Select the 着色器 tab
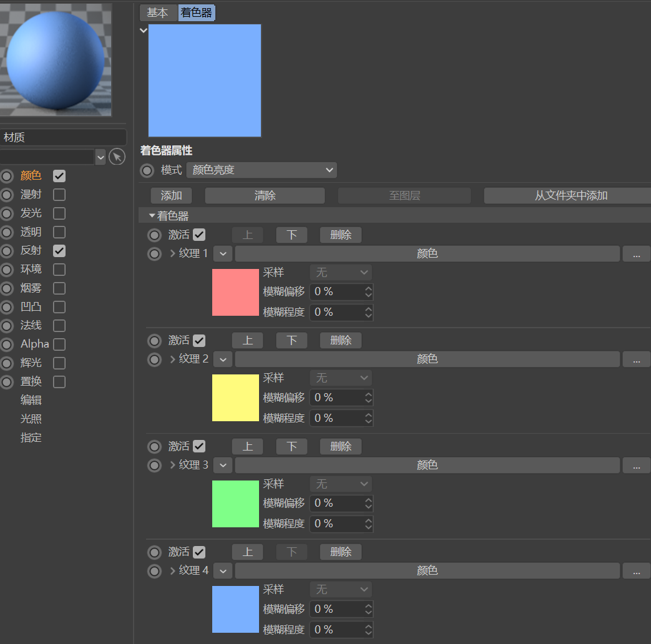 pyautogui.click(x=197, y=13)
